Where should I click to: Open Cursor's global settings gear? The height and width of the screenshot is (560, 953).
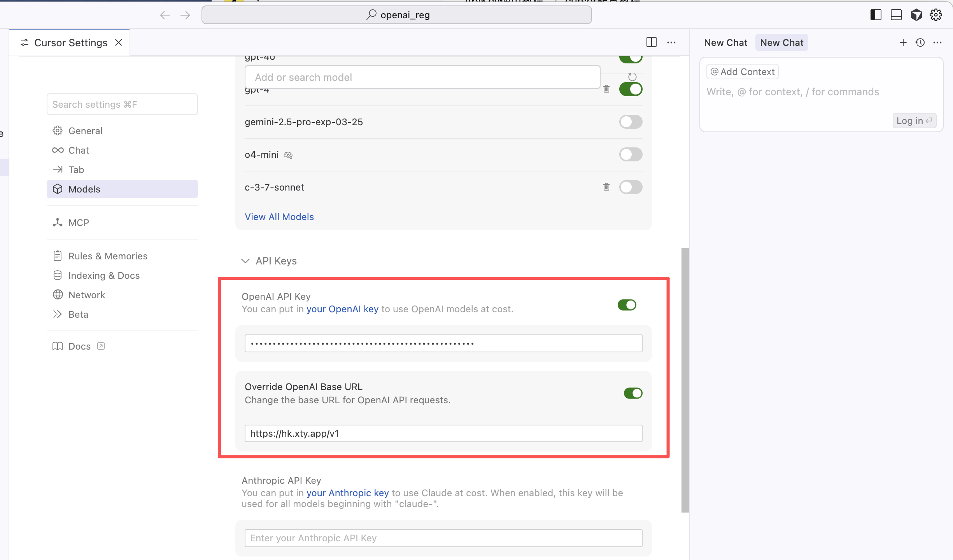pyautogui.click(x=935, y=15)
